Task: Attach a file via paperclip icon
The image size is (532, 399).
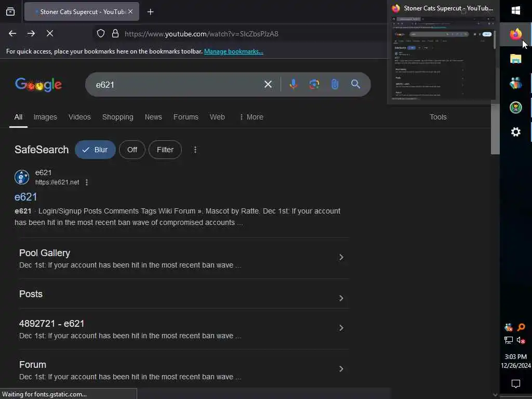Action: (335, 84)
